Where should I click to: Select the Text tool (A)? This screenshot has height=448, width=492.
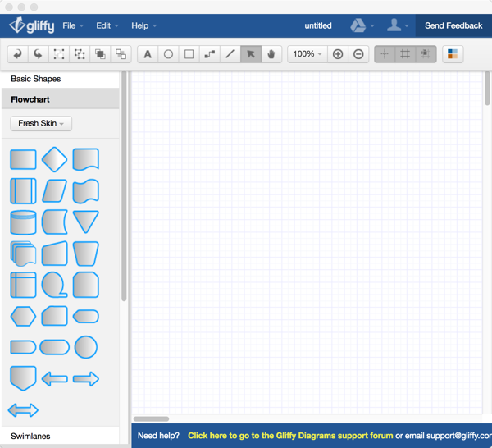pyautogui.click(x=148, y=54)
